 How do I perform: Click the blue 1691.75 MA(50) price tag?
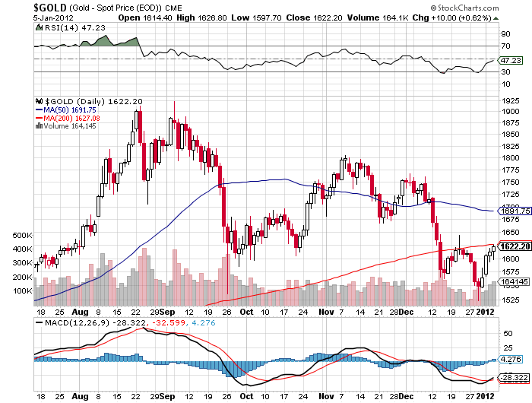pos(513,211)
